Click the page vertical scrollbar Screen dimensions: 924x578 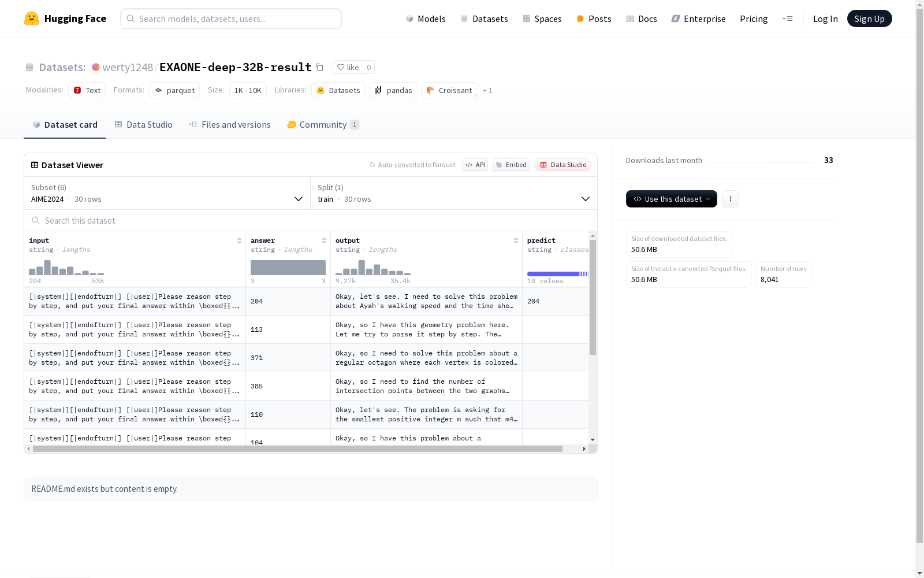tap(919, 276)
